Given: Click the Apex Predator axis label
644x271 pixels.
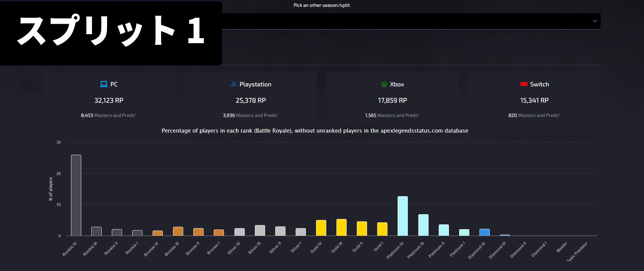Looking at the screenshot, I should coord(577,252).
